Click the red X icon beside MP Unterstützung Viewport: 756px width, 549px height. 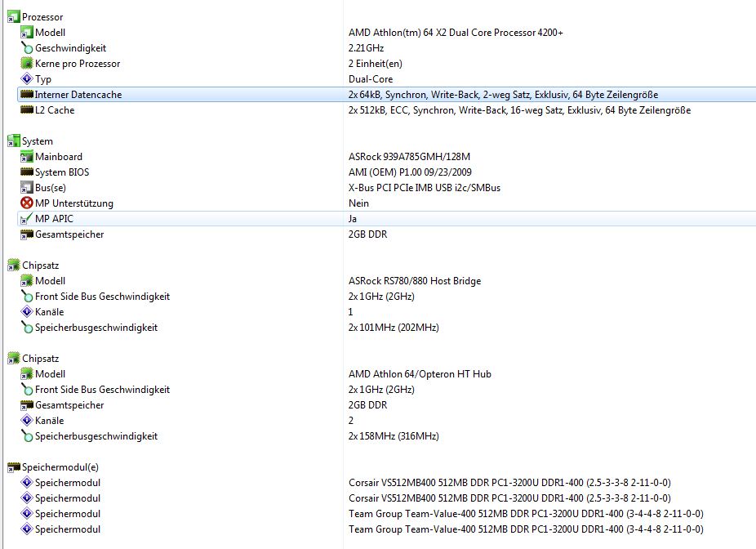[x=27, y=203]
